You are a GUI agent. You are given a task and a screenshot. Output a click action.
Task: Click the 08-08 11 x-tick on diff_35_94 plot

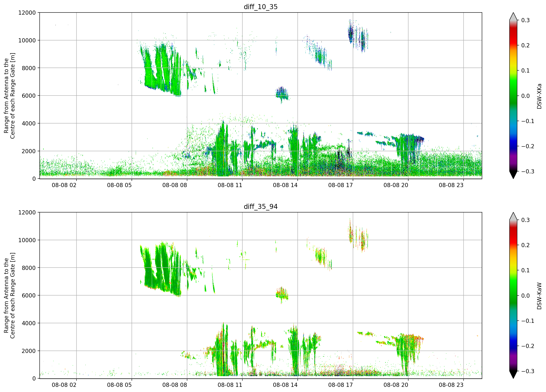(x=230, y=385)
